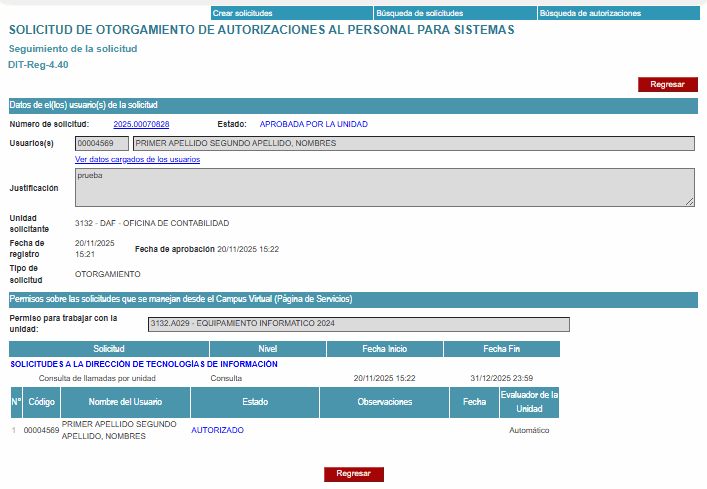The width and height of the screenshot is (707, 489).
Task: Click the Nivel column header
Action: click(267, 349)
